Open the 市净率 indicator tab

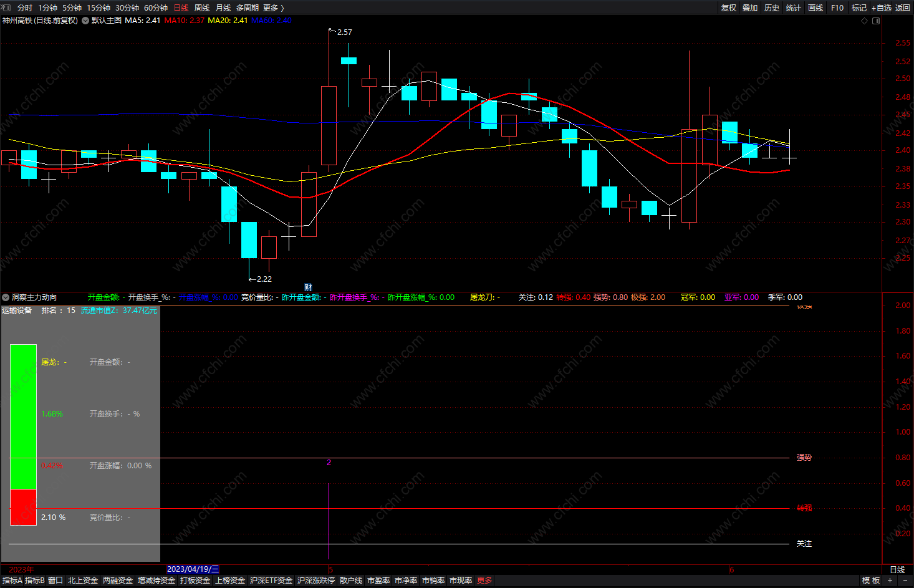(406, 581)
